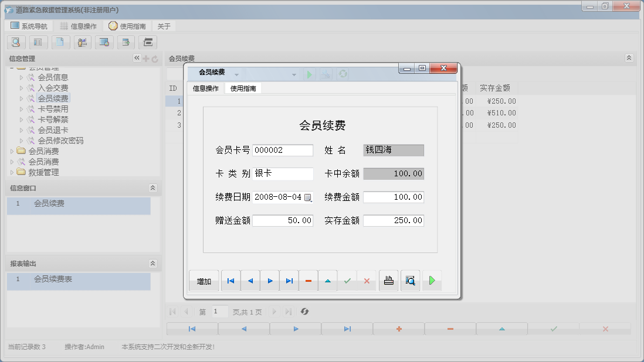
Task: Click the green checkmark confirm icon
Action: coord(347,281)
